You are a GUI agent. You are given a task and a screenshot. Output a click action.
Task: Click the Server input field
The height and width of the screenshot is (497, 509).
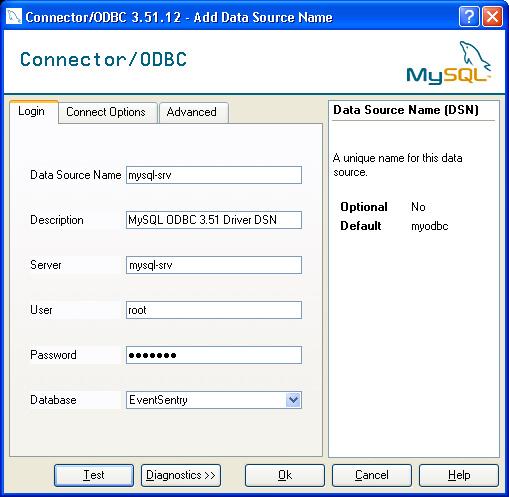coord(214,265)
